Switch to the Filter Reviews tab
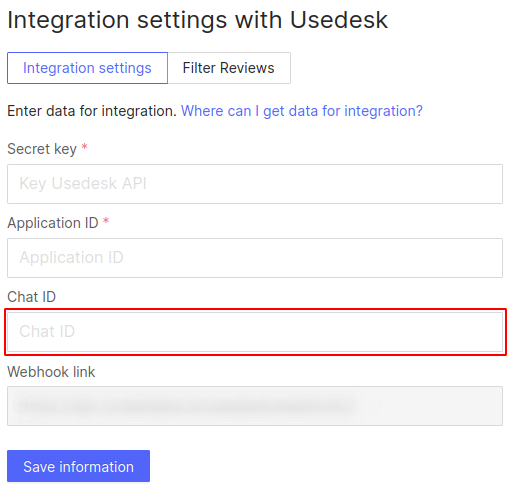The image size is (515, 502). 229,68
